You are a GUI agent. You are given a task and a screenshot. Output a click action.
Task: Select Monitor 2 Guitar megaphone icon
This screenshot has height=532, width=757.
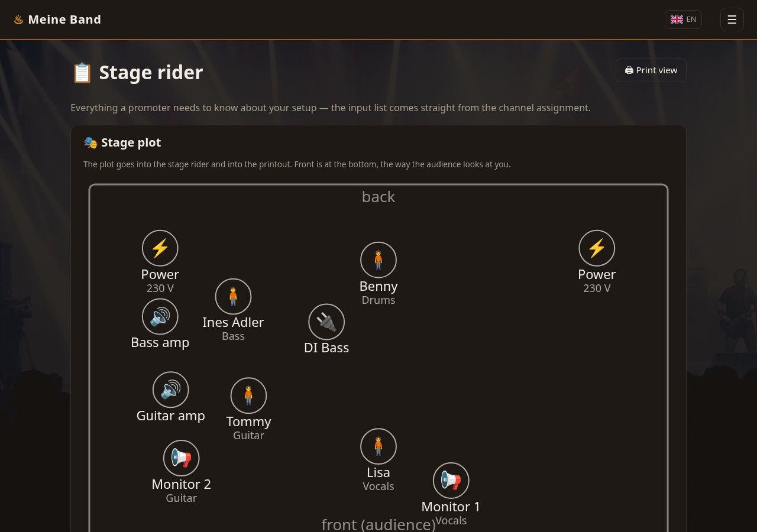[x=182, y=458]
